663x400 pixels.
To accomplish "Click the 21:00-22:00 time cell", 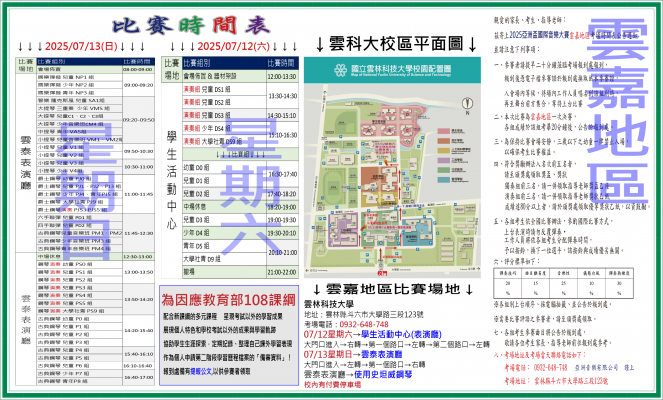I will point(282,272).
